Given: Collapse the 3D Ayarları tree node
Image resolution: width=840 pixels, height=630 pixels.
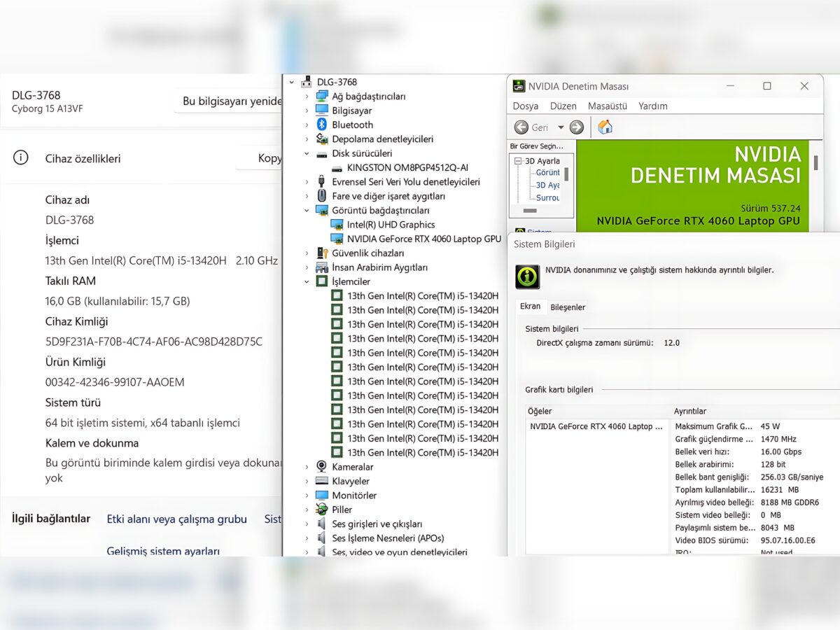Looking at the screenshot, I should [519, 161].
